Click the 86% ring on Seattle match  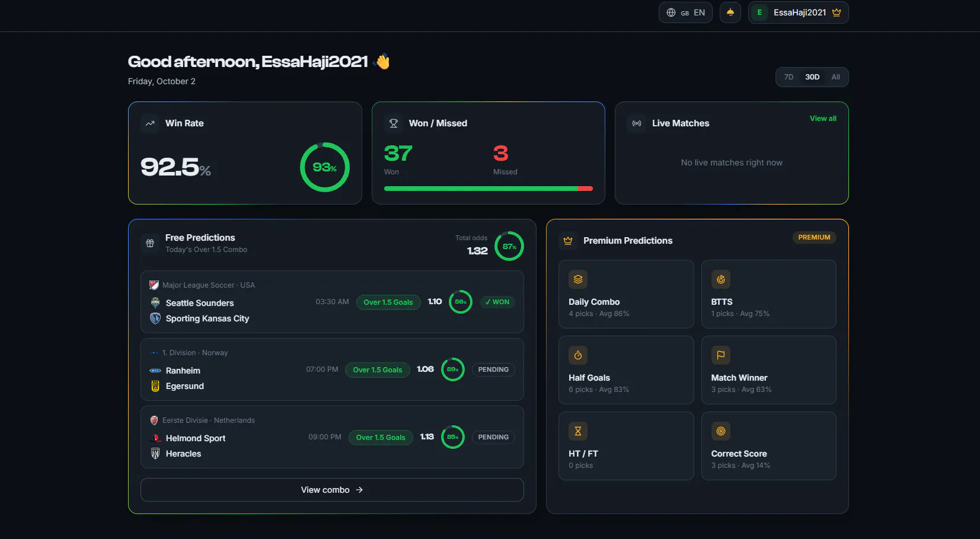pyautogui.click(x=461, y=302)
